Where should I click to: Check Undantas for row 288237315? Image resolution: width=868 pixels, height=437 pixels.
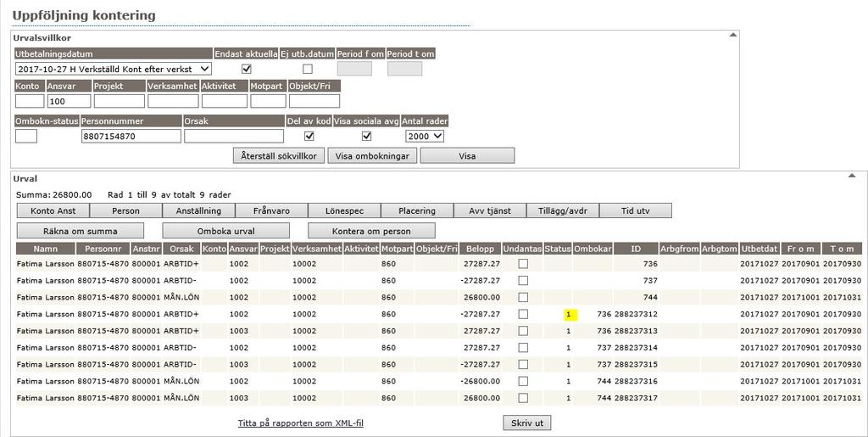pos(522,364)
